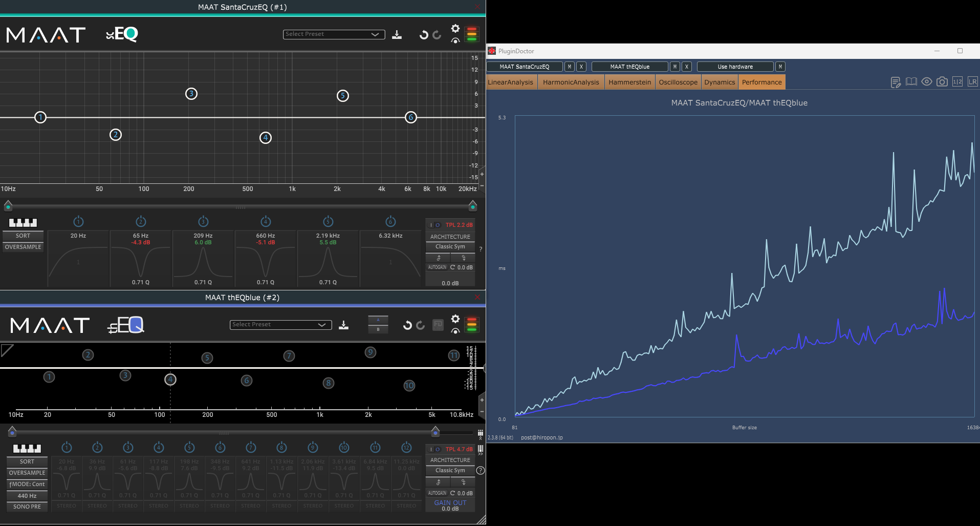Toggle SantaCruzEQ band 1 power
Viewport: 980px width, 526px height.
(x=78, y=221)
